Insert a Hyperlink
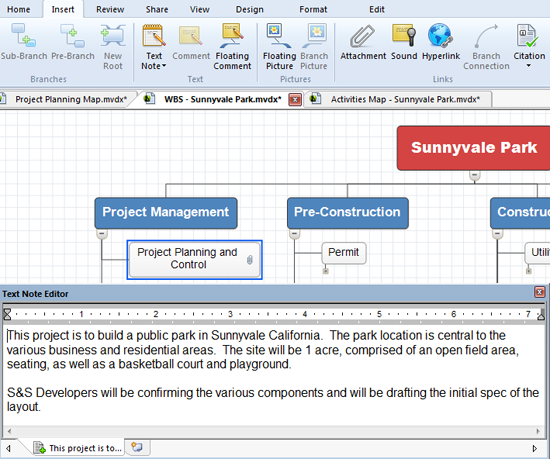The height and width of the screenshot is (459, 550). (x=441, y=42)
